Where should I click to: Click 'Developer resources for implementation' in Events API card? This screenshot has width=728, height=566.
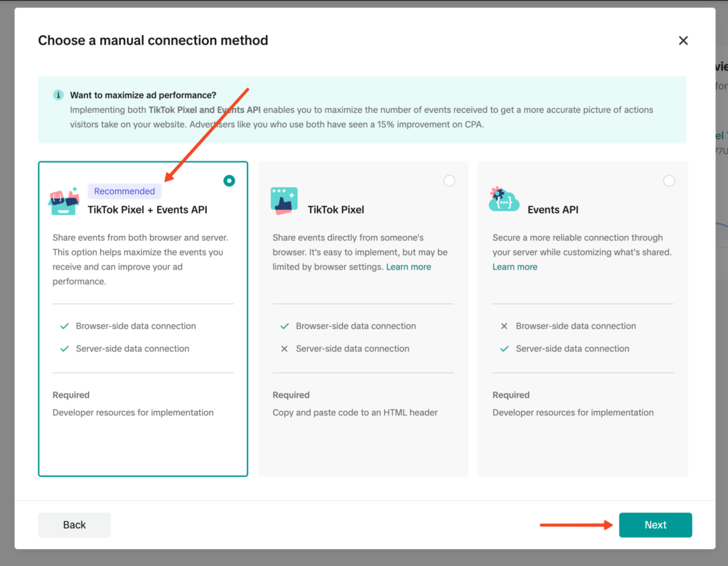[x=573, y=412]
